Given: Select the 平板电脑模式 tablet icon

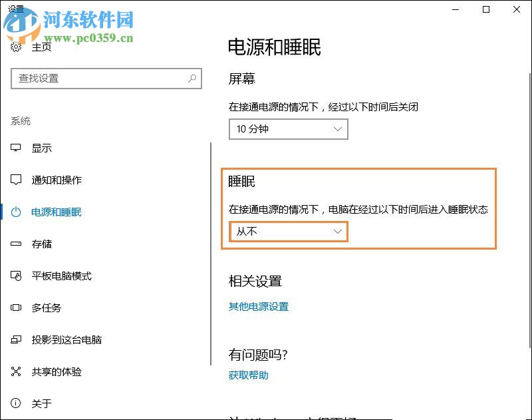Looking at the screenshot, I should (x=14, y=276).
